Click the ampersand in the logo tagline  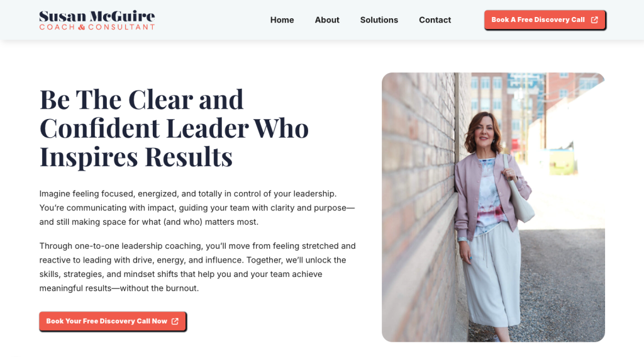[x=81, y=27]
